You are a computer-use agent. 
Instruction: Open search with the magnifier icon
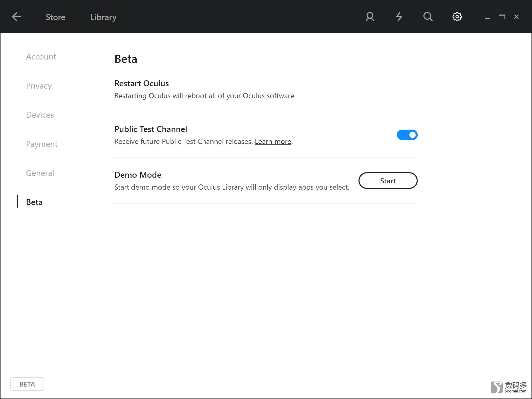click(428, 17)
